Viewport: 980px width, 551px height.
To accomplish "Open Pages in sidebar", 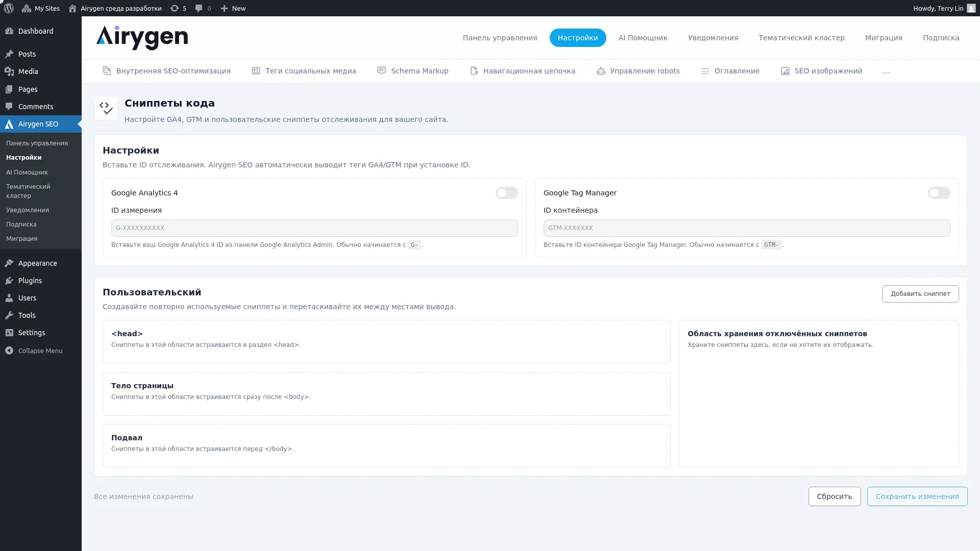I will pos(41,89).
